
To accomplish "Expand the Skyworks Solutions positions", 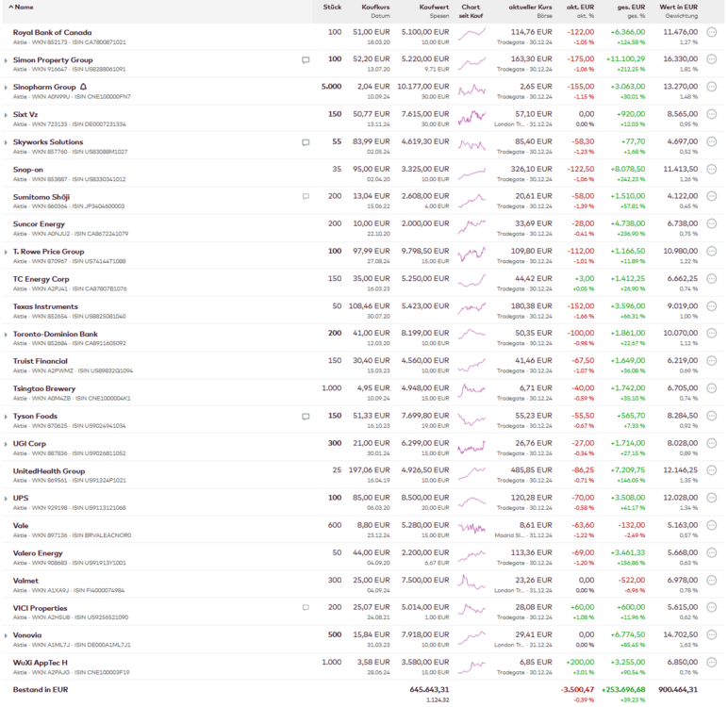I will pyautogui.click(x=6, y=142).
